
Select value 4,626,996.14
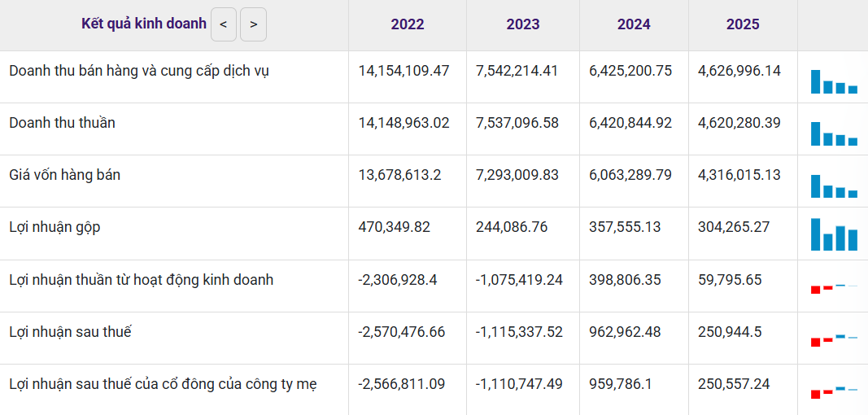coord(739,71)
